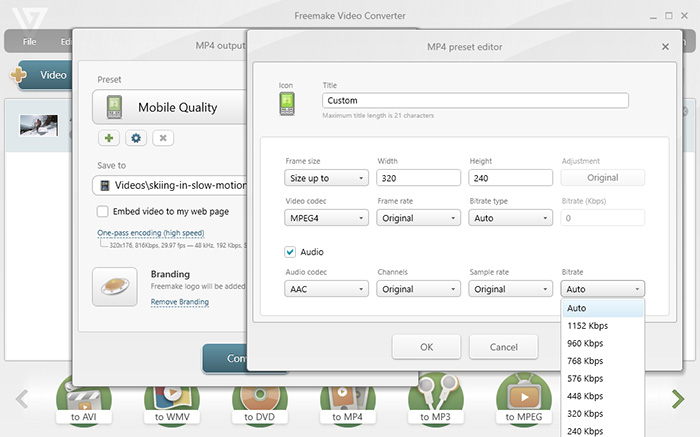Open the Channels dropdown
The image size is (700, 437).
click(x=418, y=289)
